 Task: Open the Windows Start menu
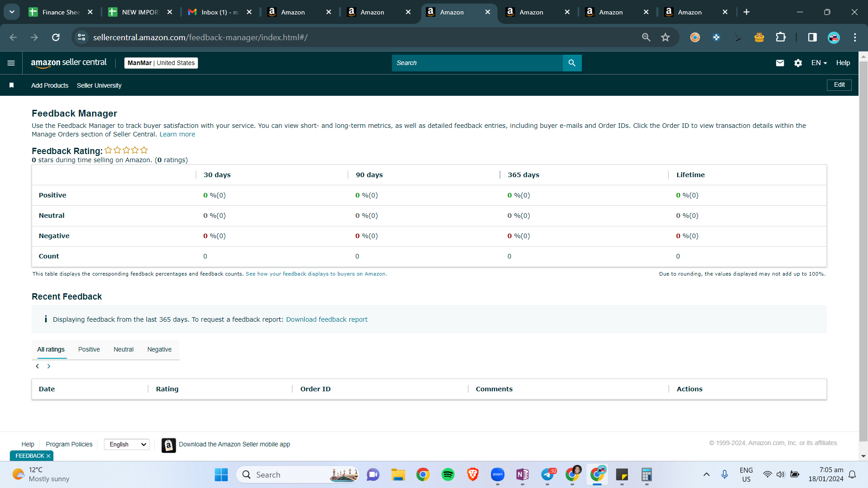[221, 474]
